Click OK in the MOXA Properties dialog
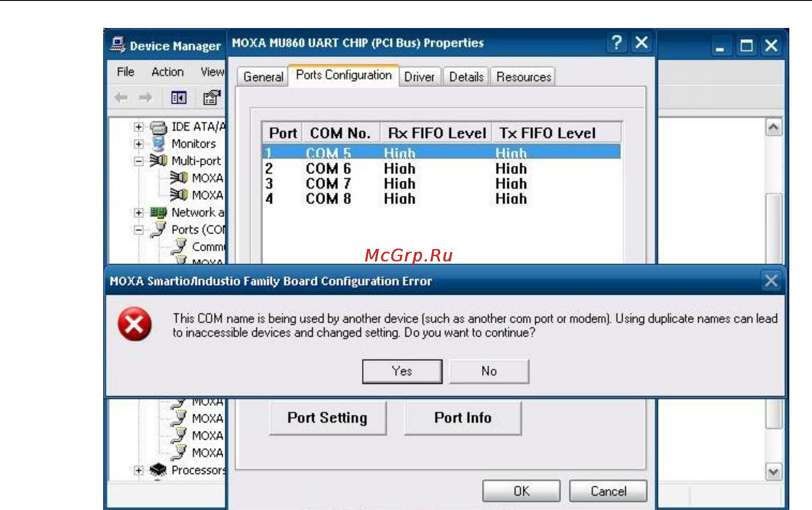Image resolution: width=812 pixels, height=510 pixels. click(x=521, y=491)
